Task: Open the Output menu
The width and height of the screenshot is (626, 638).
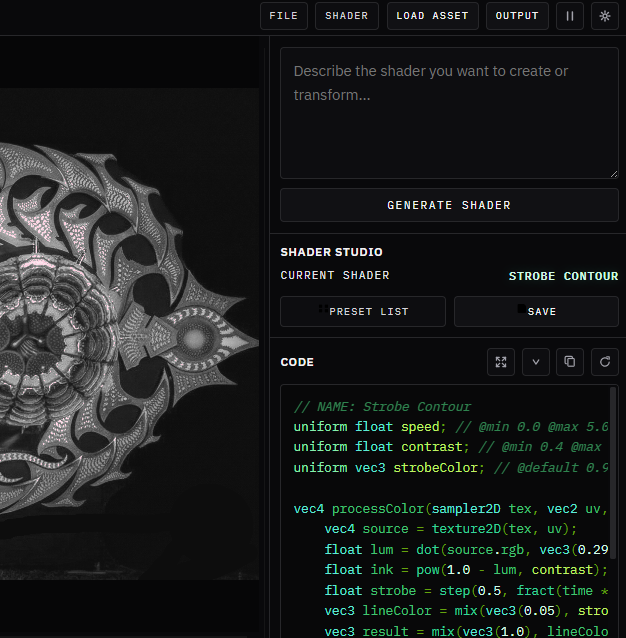Action: pyautogui.click(x=517, y=16)
